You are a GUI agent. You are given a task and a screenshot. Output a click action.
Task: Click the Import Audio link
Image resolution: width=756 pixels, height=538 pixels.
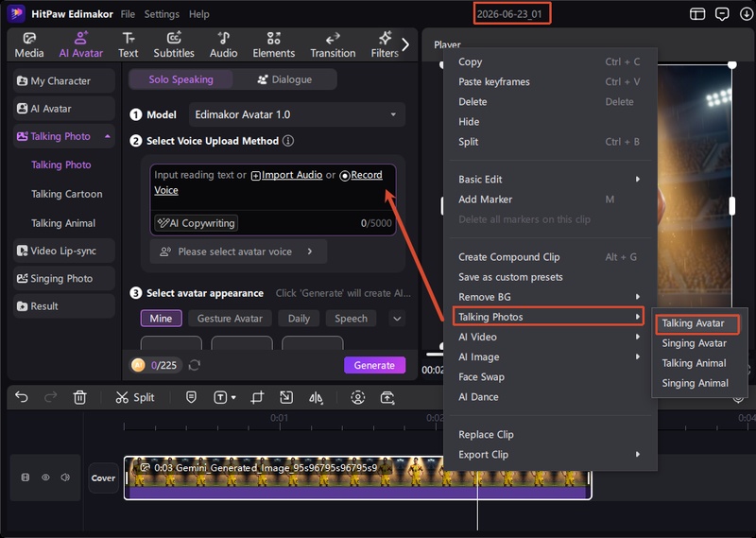pos(287,175)
